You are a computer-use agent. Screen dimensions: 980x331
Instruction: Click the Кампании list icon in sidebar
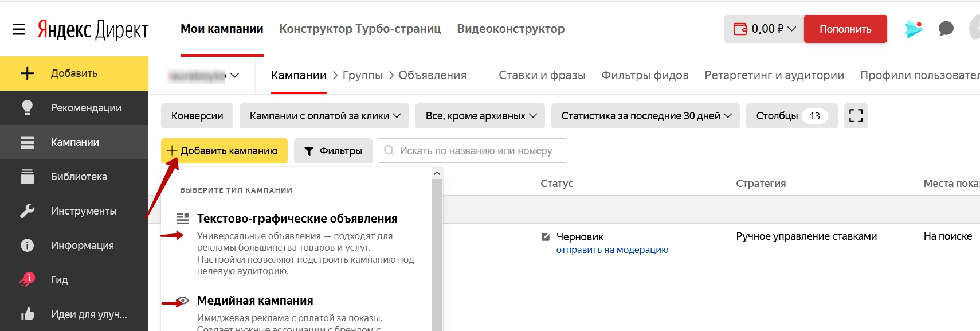(27, 142)
